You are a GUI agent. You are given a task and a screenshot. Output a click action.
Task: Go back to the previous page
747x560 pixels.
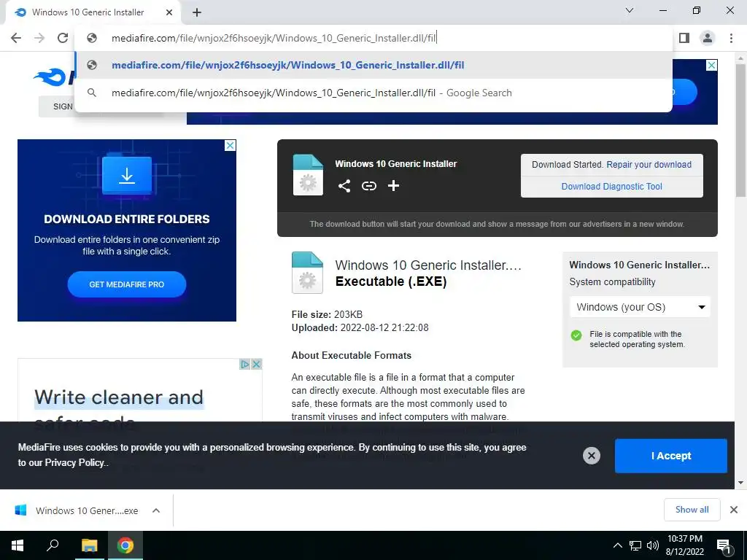pyautogui.click(x=16, y=38)
